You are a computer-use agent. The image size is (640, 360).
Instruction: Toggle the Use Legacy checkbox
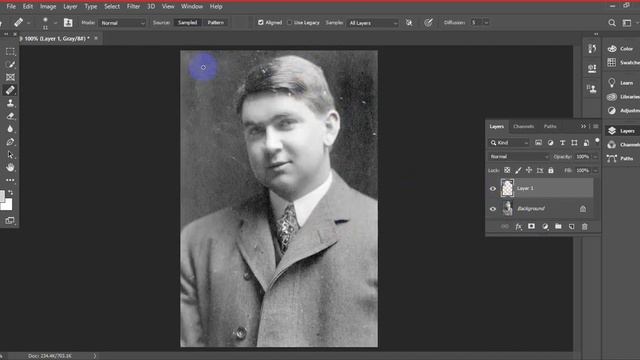click(x=289, y=22)
